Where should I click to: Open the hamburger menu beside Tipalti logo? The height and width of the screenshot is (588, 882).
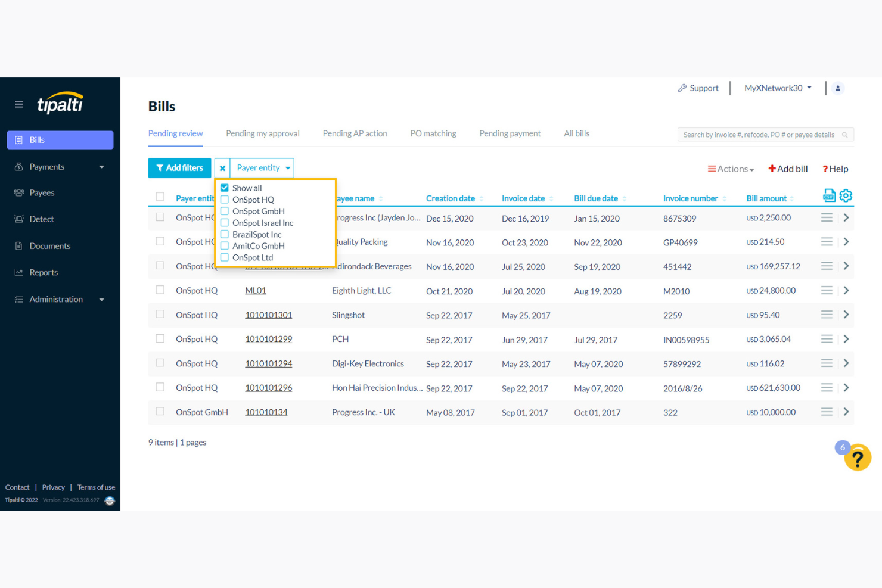click(19, 104)
